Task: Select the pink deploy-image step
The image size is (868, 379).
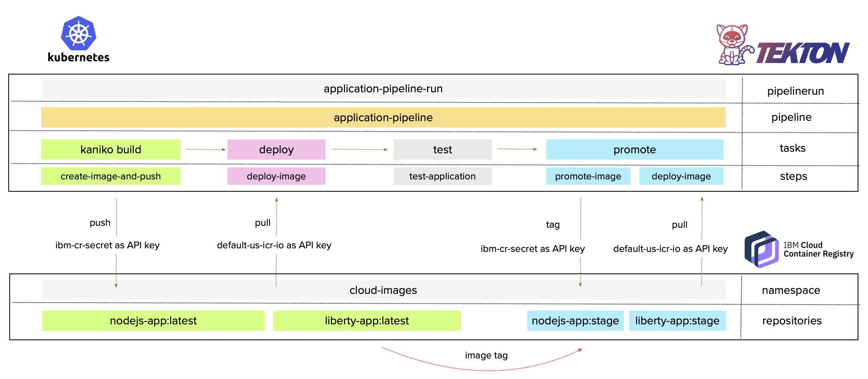Action: [276, 176]
